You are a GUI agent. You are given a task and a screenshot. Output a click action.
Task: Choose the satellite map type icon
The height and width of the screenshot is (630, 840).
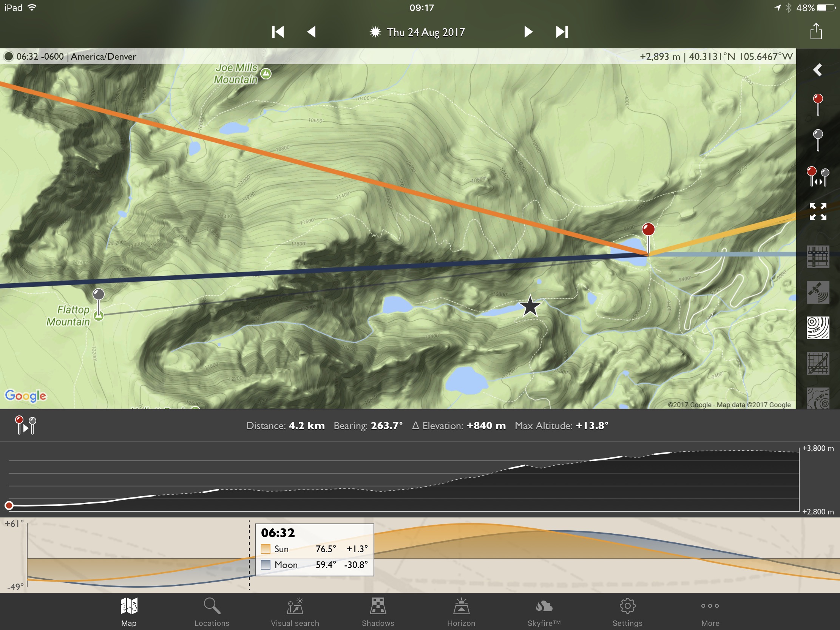[x=818, y=292]
